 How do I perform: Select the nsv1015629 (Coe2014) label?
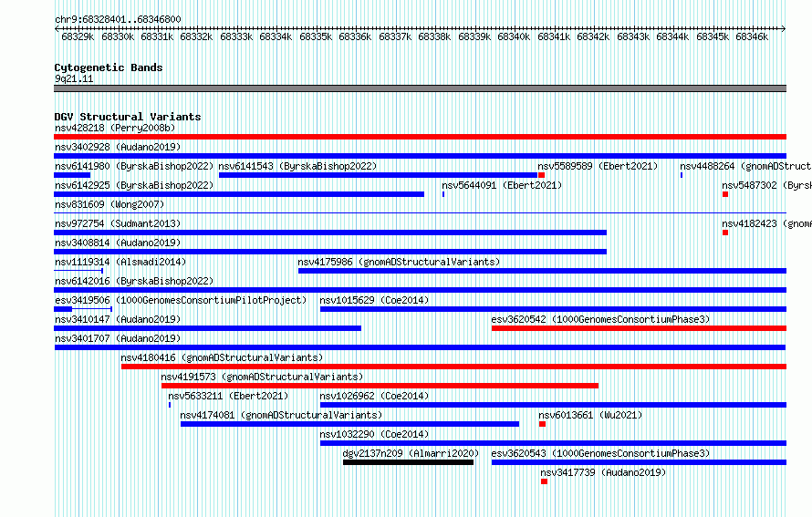(x=374, y=300)
